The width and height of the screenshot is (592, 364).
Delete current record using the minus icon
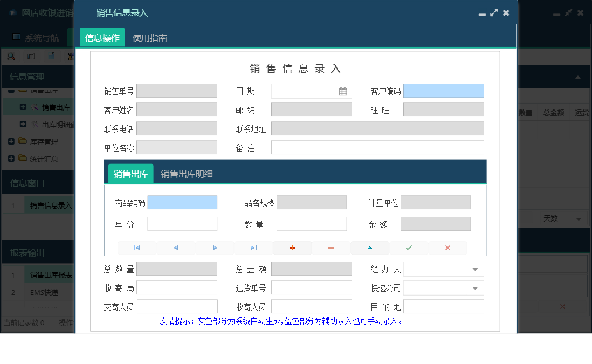tap(331, 248)
